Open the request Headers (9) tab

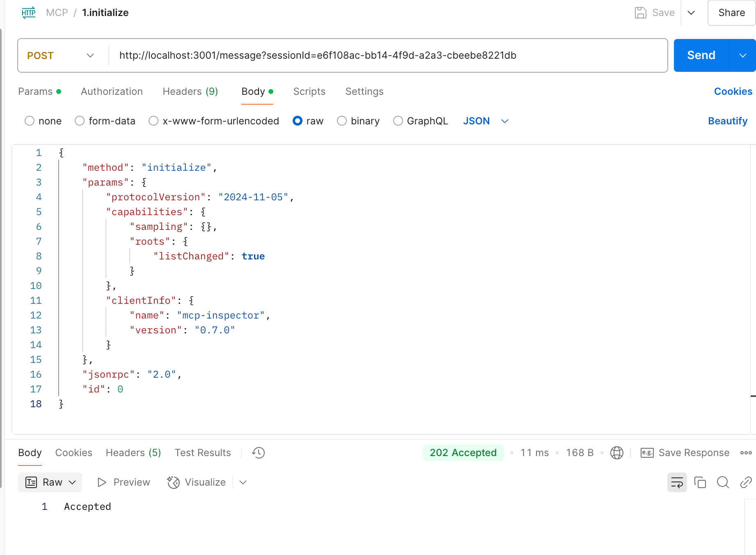[x=190, y=92]
